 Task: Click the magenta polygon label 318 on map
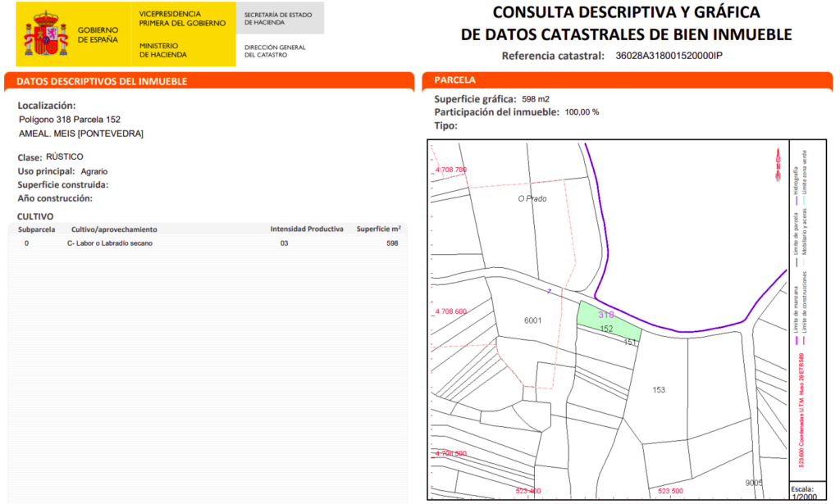coord(606,315)
